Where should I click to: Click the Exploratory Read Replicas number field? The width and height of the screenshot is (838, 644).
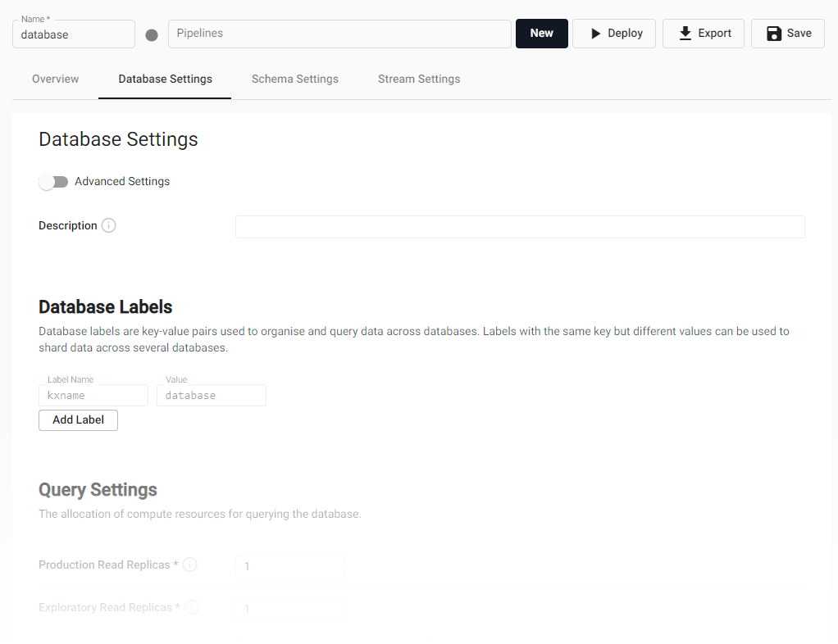pos(290,609)
